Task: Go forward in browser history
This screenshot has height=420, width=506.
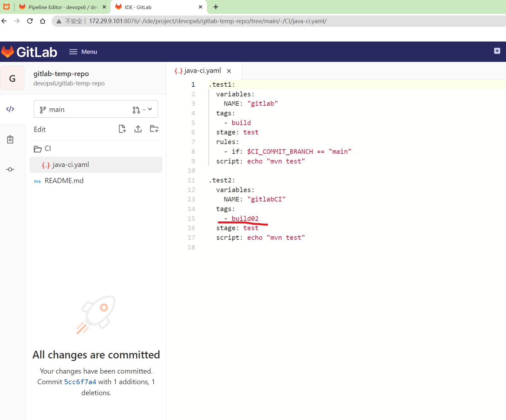Action: (x=17, y=21)
